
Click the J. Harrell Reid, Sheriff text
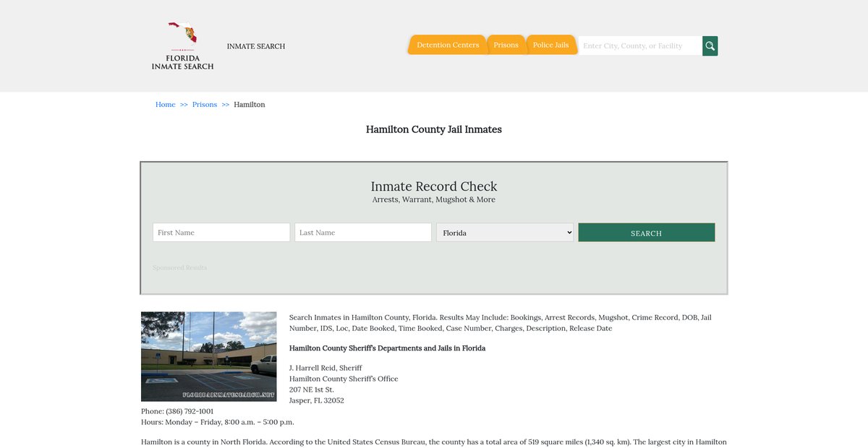pyautogui.click(x=325, y=368)
